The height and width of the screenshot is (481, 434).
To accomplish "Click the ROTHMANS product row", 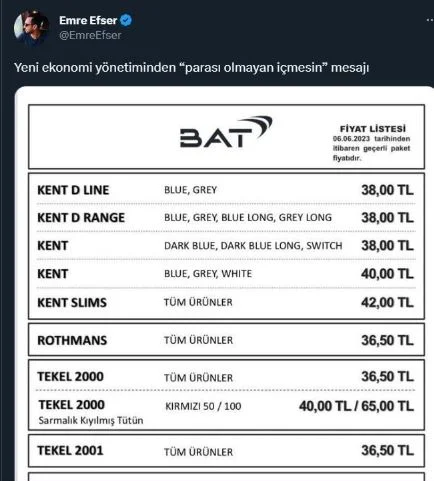I will [x=226, y=340].
